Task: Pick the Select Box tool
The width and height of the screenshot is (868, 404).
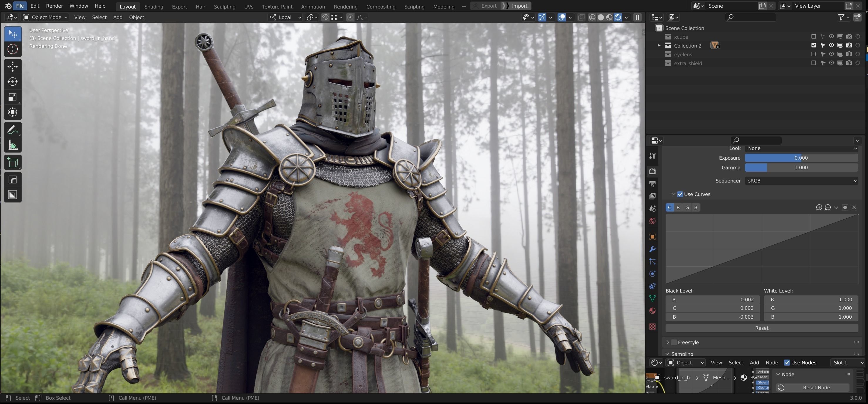Action: point(13,34)
